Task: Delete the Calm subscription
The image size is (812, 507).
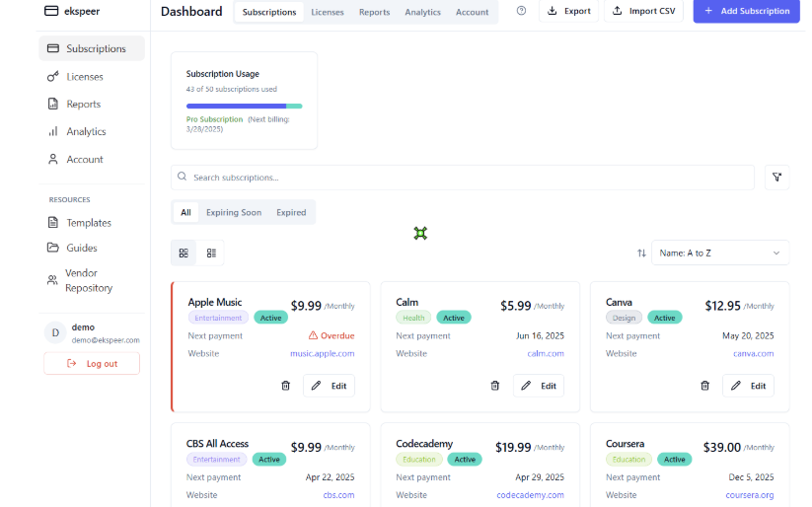Action: [495, 386]
